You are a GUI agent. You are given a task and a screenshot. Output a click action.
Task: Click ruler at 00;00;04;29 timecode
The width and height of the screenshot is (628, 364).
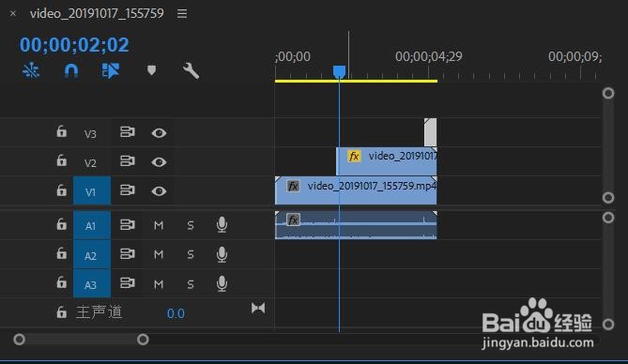coord(429,56)
